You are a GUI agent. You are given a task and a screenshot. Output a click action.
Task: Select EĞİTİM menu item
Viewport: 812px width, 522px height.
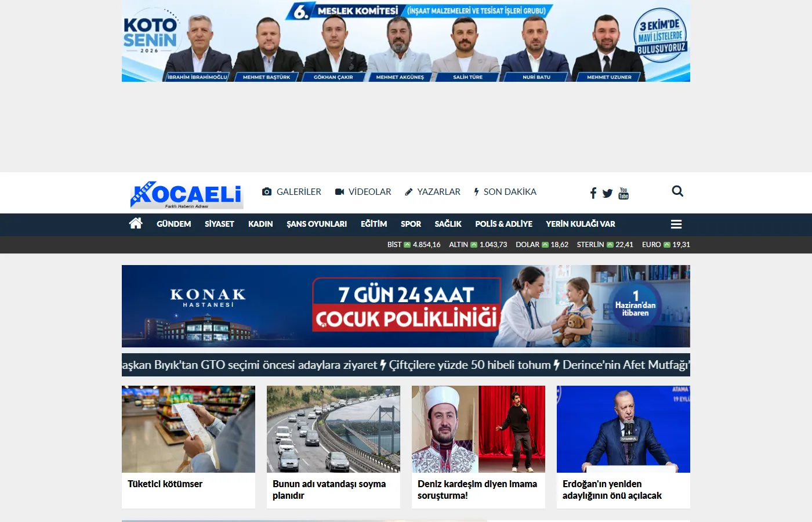374,224
